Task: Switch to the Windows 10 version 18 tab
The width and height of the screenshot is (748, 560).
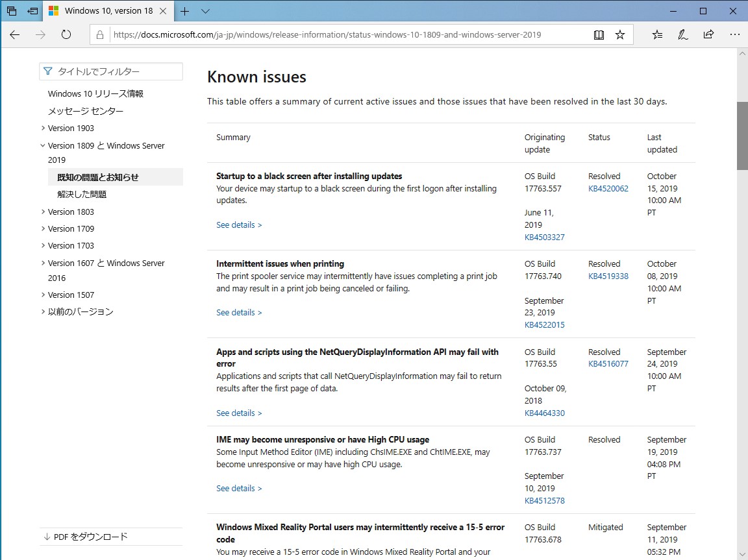Action: [110, 10]
